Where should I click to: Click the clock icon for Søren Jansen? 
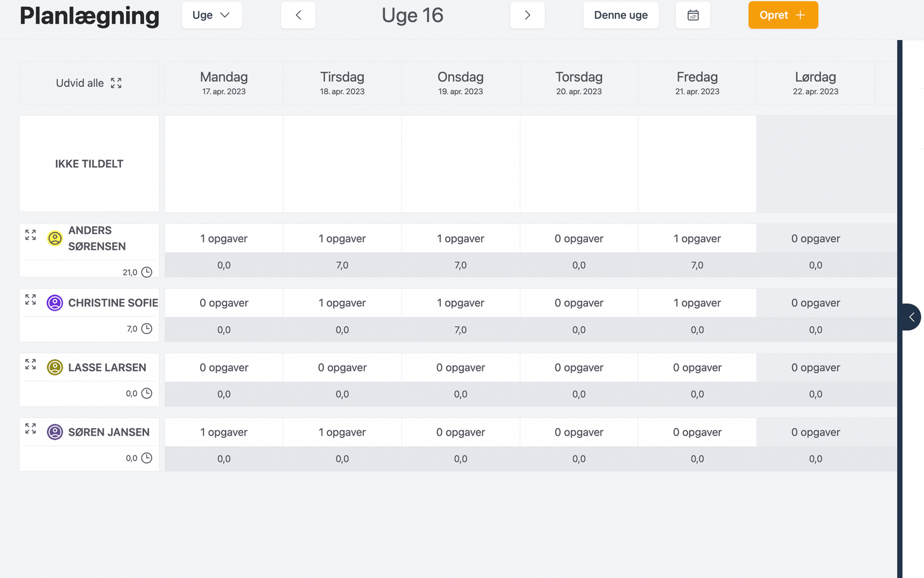pos(147,458)
